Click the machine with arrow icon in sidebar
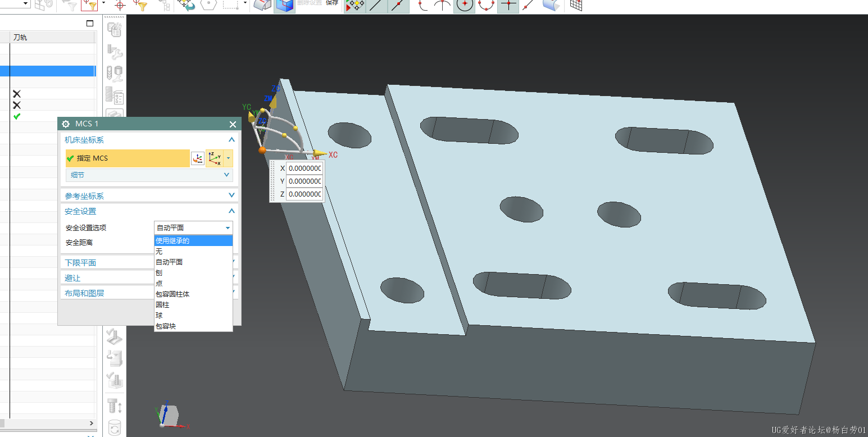868x437 pixels. (x=115, y=358)
